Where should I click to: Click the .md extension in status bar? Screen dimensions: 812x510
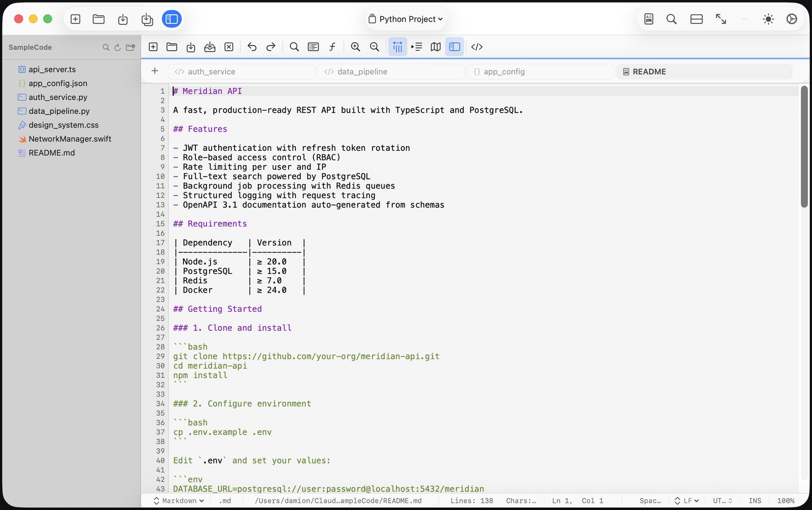pos(225,501)
